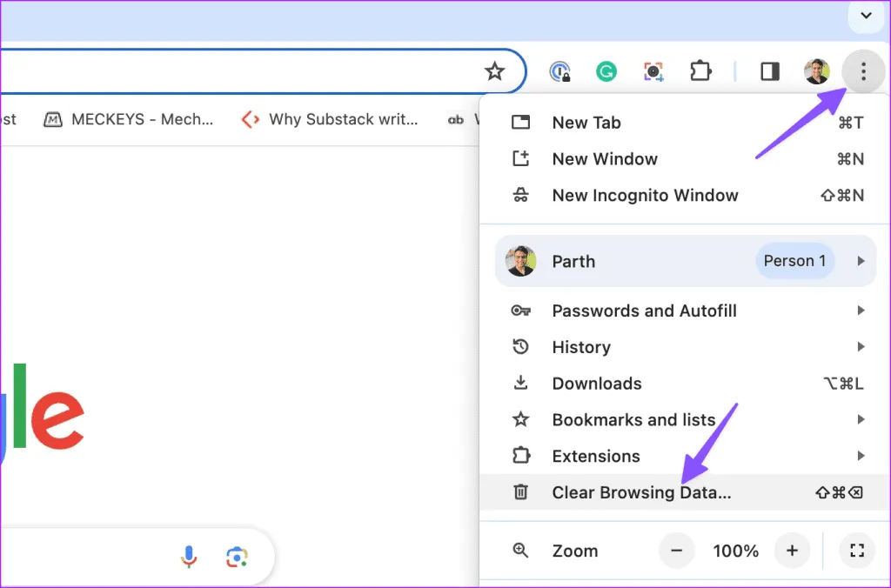Open the Grammarly extension icon
This screenshot has width=891, height=588.
coord(606,71)
